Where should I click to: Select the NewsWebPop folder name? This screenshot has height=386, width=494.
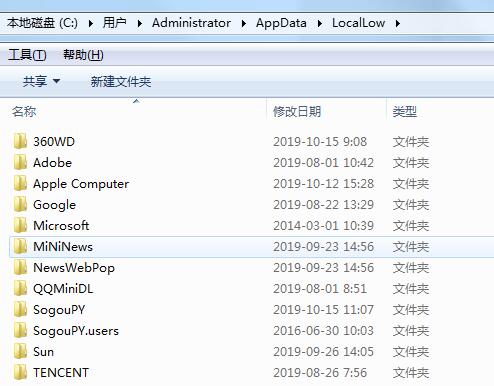74,268
